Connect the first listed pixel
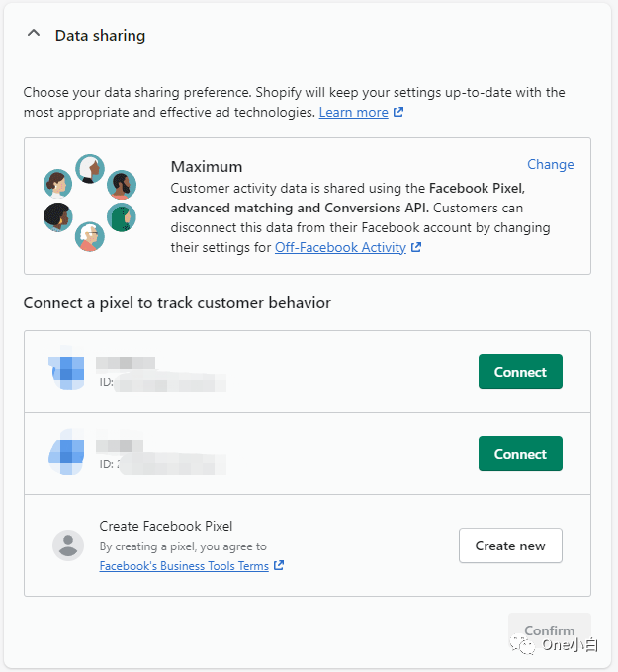 point(520,372)
